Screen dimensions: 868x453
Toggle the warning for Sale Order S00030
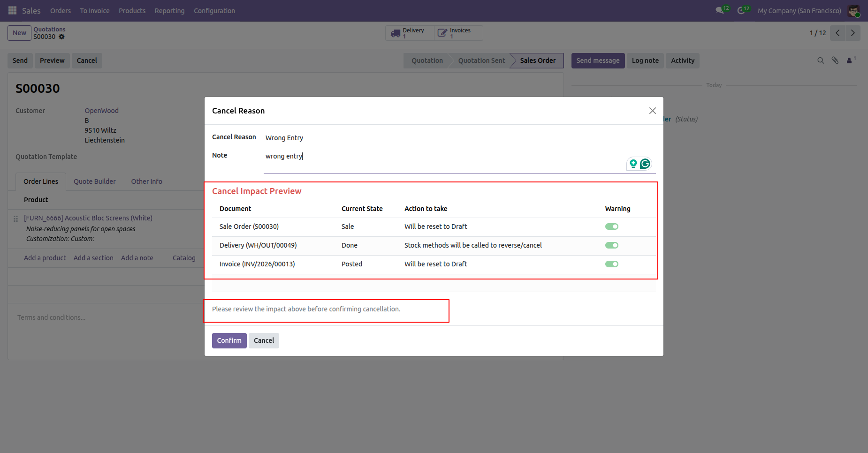612,226
